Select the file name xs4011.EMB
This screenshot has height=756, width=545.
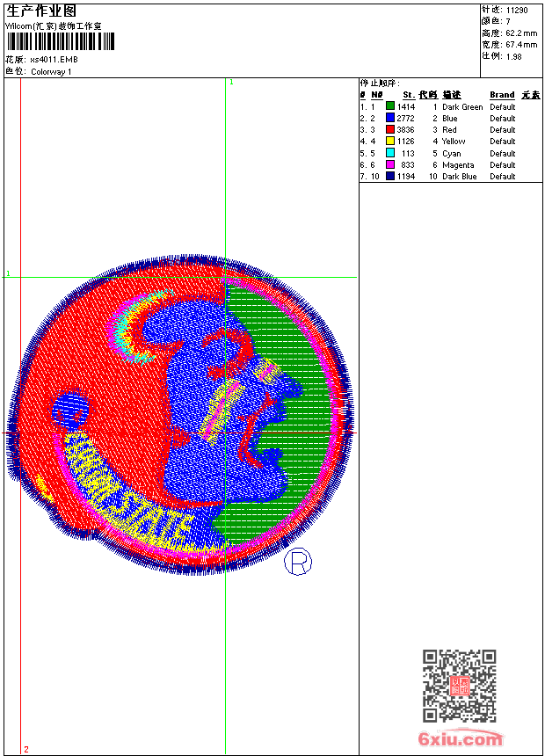tap(54, 60)
